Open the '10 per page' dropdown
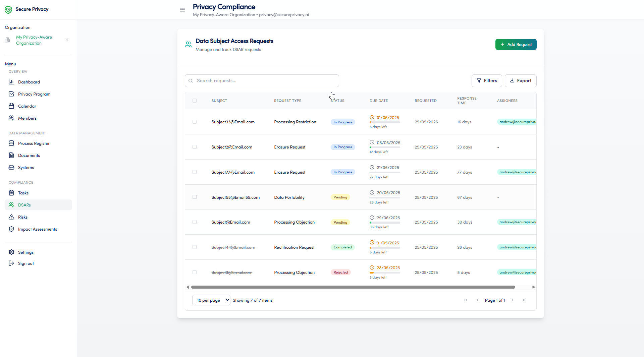The image size is (644, 357). pyautogui.click(x=211, y=300)
